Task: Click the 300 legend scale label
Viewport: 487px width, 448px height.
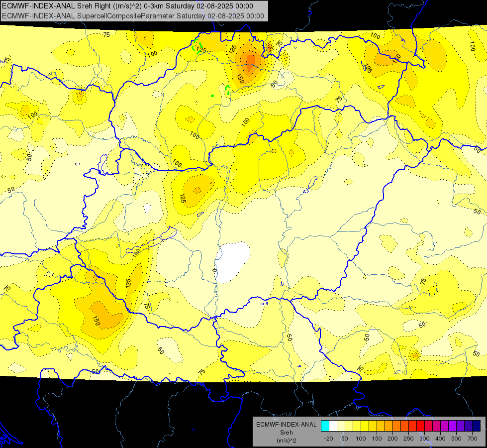Action: [424, 439]
